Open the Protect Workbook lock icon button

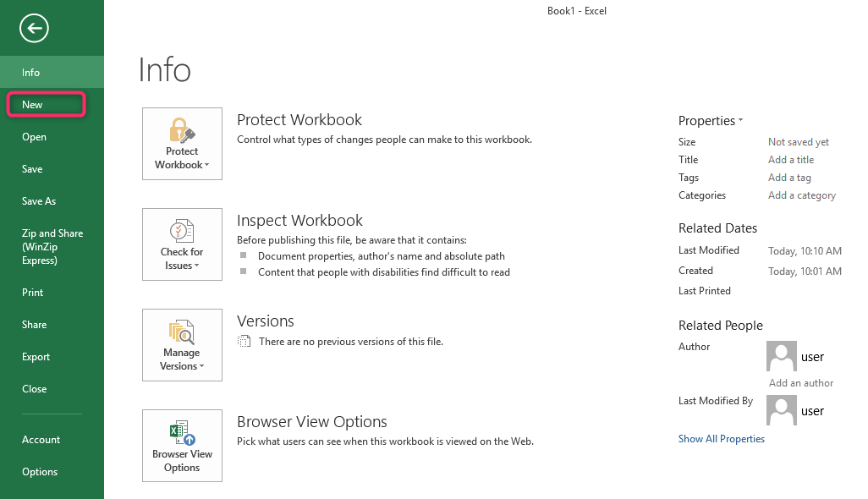tap(182, 133)
